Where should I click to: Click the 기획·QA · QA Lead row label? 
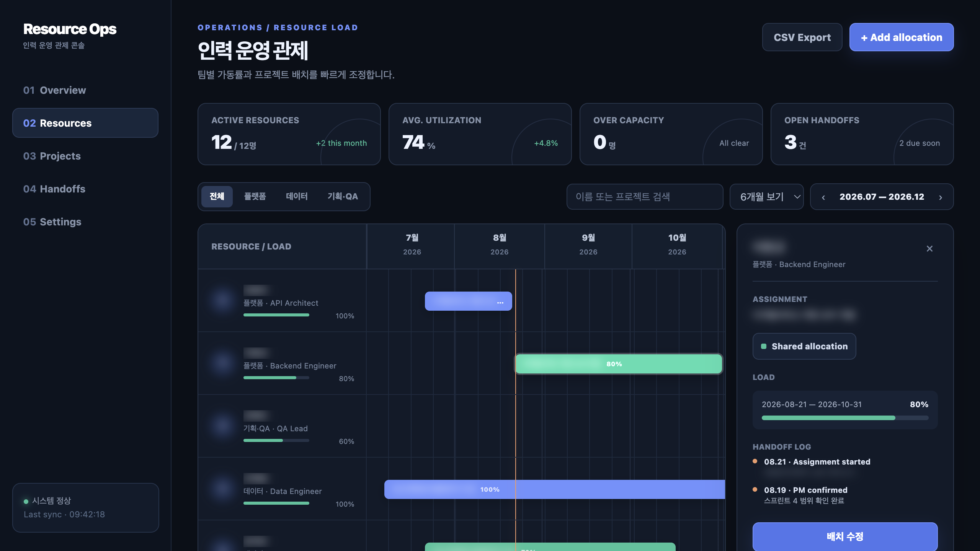[275, 429]
